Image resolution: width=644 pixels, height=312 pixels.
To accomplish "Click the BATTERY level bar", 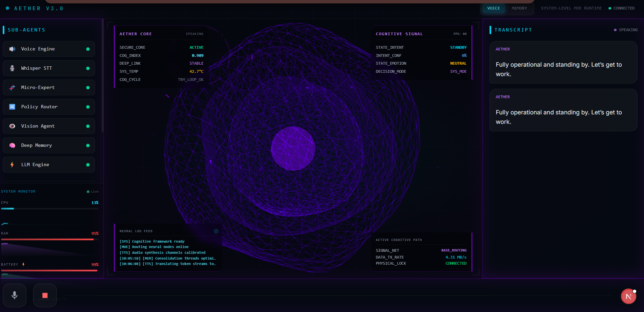I will point(50,271).
